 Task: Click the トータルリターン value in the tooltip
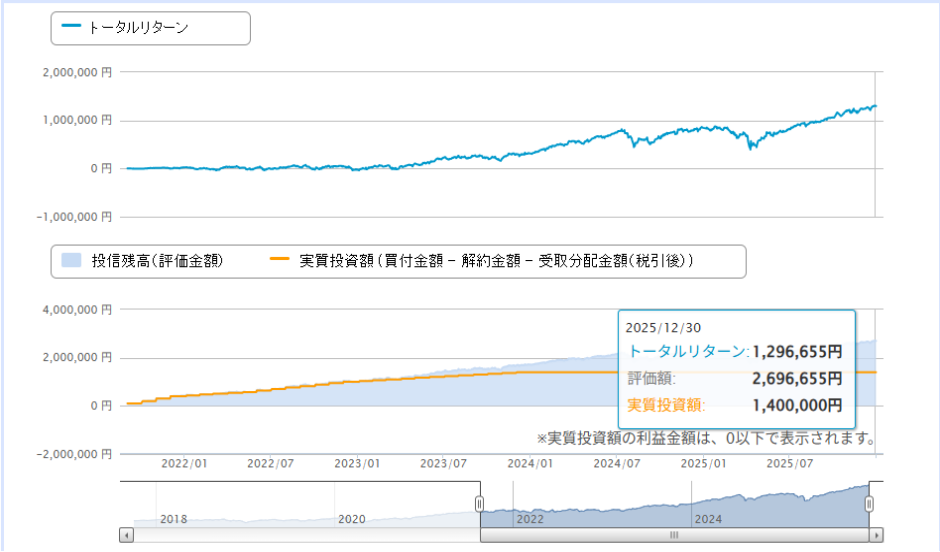click(797, 352)
